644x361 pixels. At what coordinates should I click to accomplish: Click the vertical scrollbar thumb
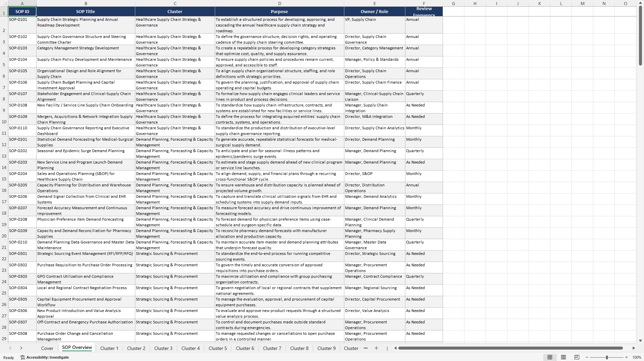point(640,36)
